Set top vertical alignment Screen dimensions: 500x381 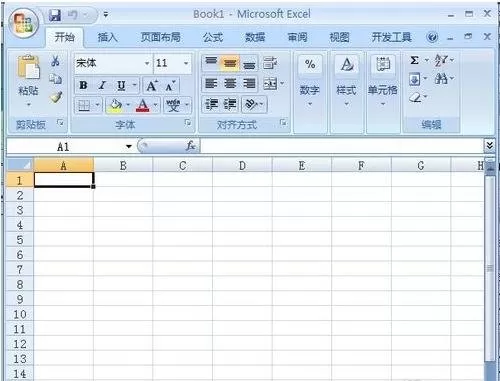tap(211, 62)
